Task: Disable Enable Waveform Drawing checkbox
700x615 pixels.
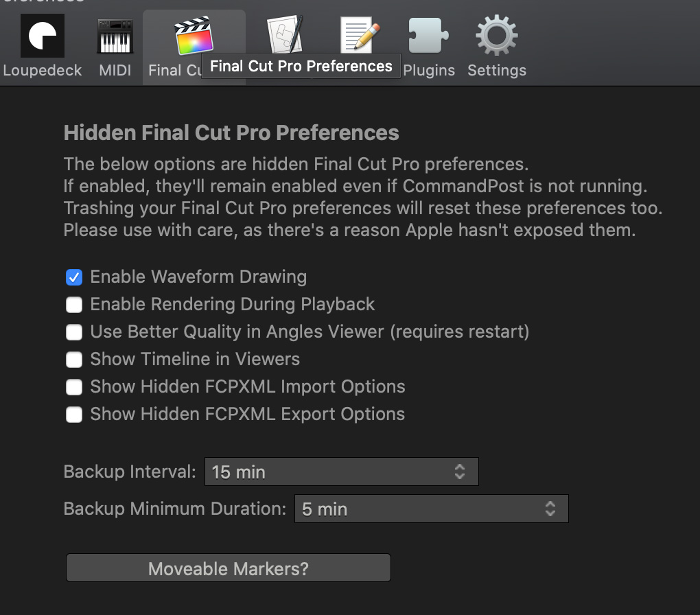Action: click(x=74, y=277)
